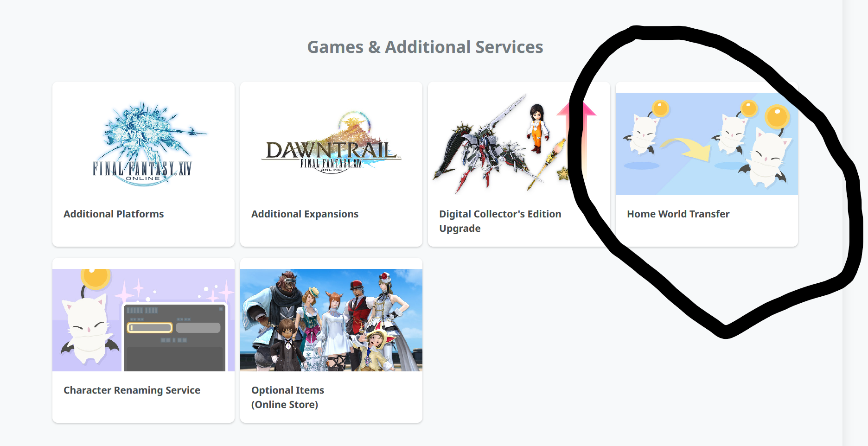Click the Dawntrail expansion logo
The width and height of the screenshot is (868, 446).
tap(331, 144)
